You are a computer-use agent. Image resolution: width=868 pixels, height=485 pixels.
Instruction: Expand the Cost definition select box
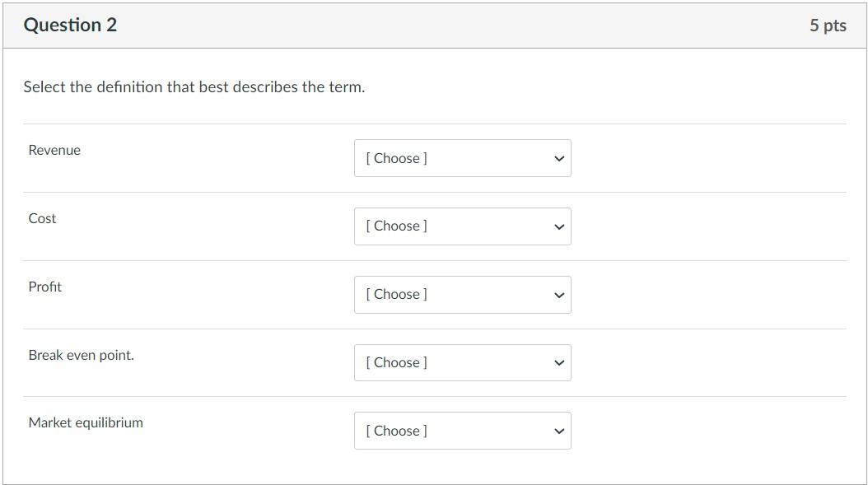tap(462, 226)
